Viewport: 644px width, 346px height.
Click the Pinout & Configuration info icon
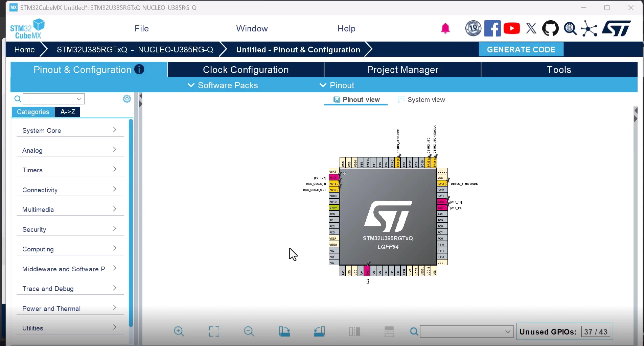coord(139,69)
